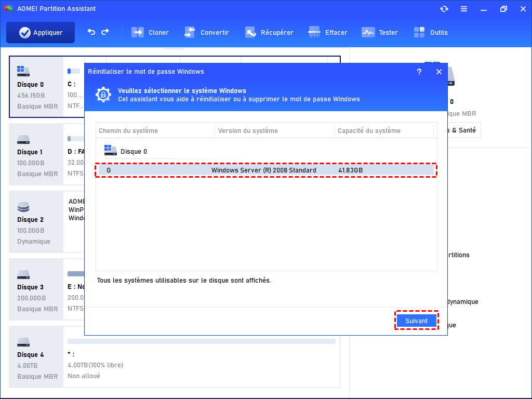The height and width of the screenshot is (399, 532).
Task: Select the C: partition on Disque 0
Action: point(74,87)
